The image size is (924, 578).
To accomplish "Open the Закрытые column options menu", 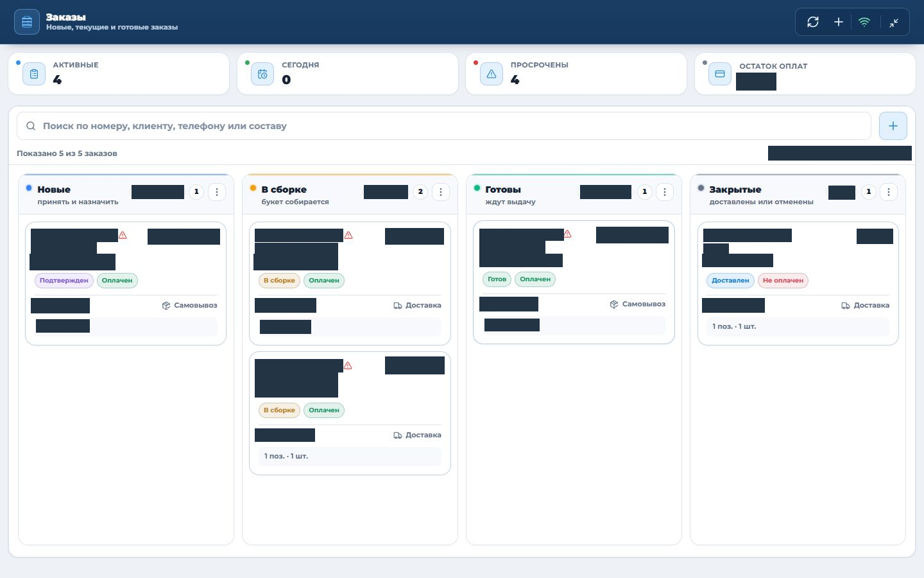I will click(889, 192).
